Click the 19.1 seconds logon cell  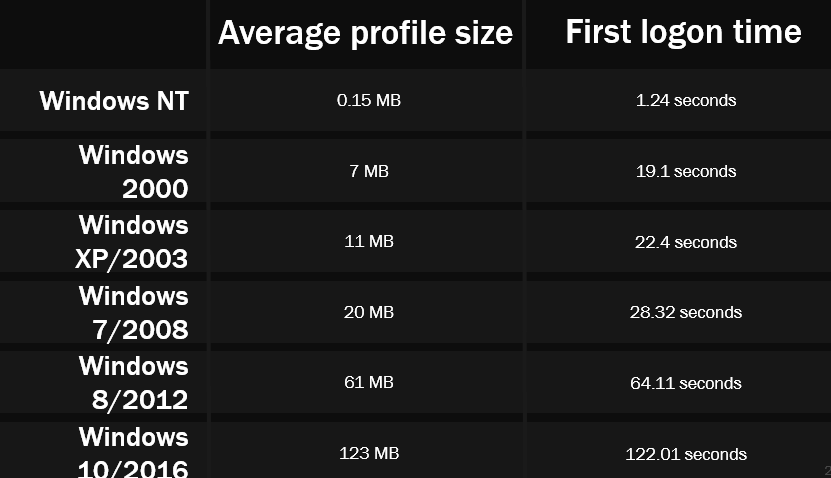pyautogui.click(x=686, y=171)
